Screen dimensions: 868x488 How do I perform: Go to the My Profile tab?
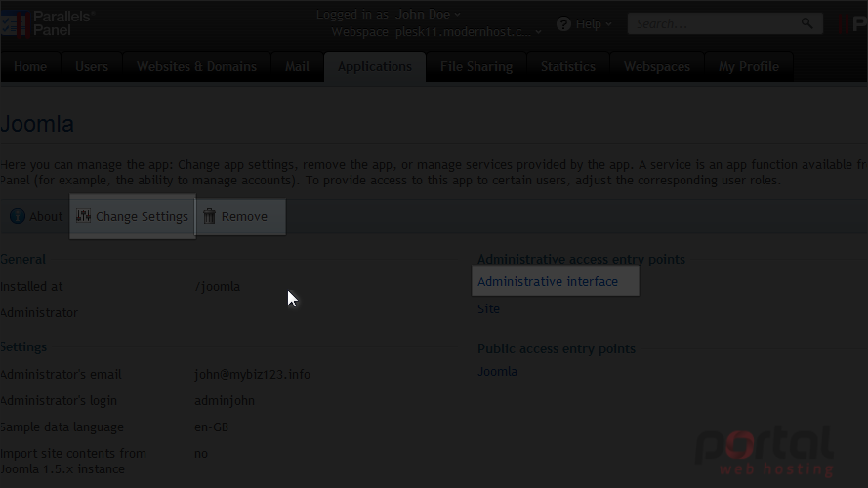coord(749,67)
